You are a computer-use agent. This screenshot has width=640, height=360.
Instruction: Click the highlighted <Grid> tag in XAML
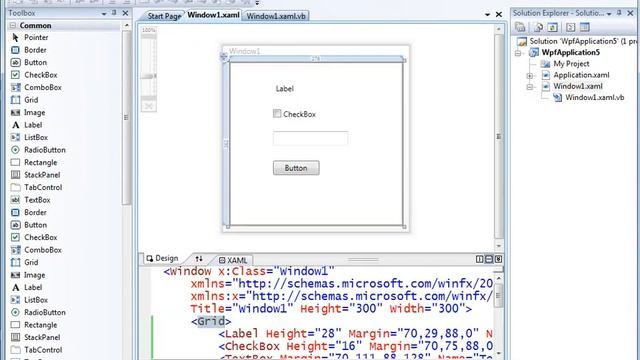tap(211, 321)
